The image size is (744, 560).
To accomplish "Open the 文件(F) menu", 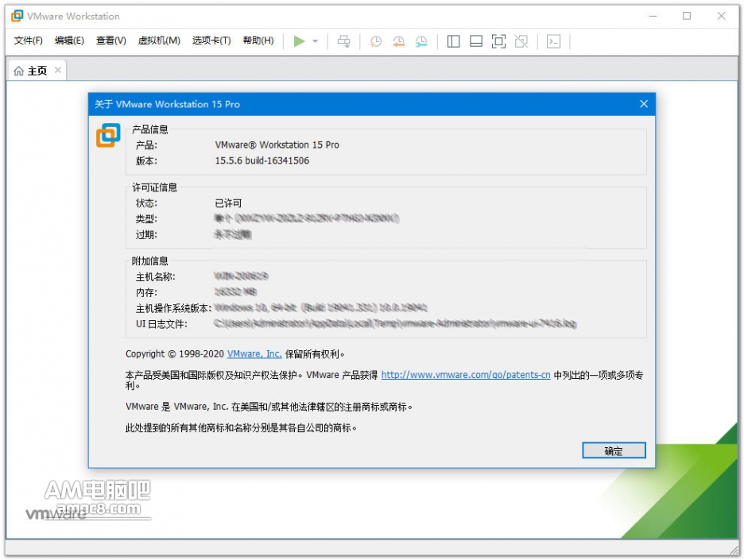I will click(28, 41).
